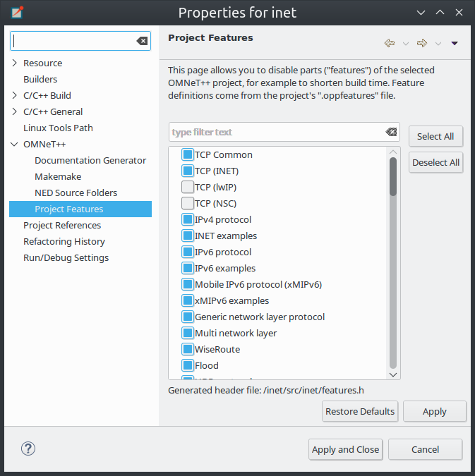Click the Restore Defaults button
Screen dimensions: 475x476
tap(360, 411)
